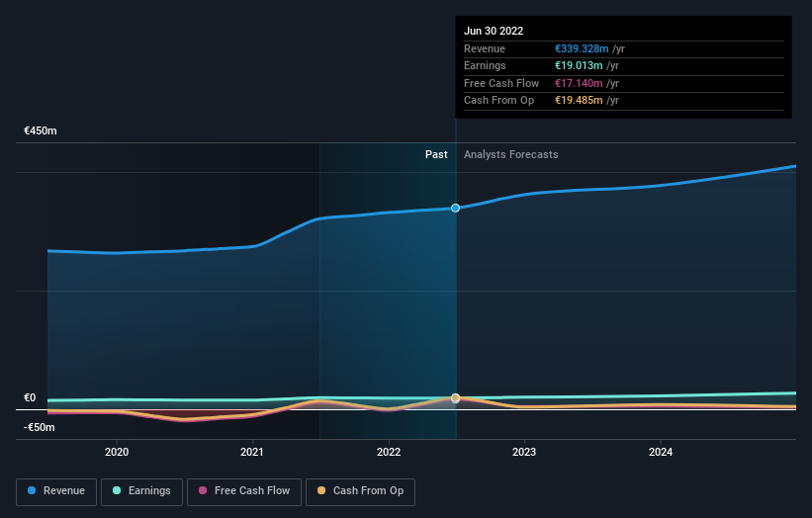
Task: Click the Cash From Op label in tooltip
Action: click(498, 101)
